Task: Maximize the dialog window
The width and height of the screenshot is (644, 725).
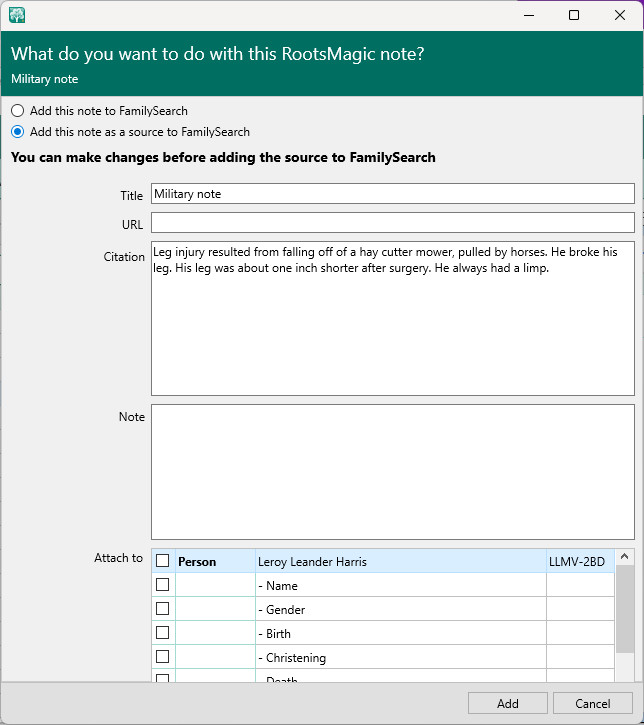Action: tap(574, 15)
